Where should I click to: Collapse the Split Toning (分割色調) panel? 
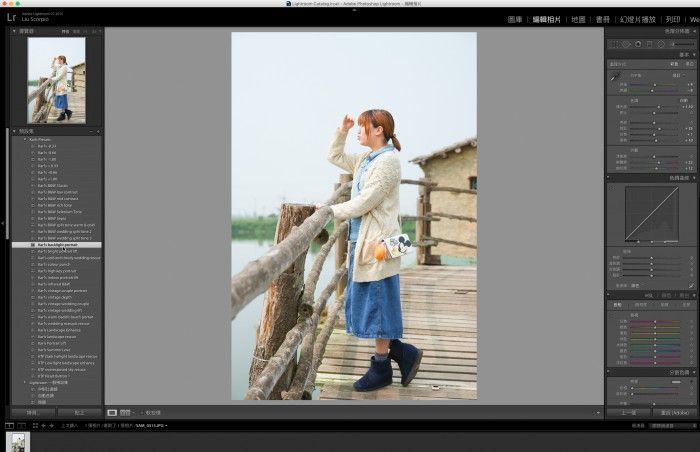pyautogui.click(x=694, y=372)
